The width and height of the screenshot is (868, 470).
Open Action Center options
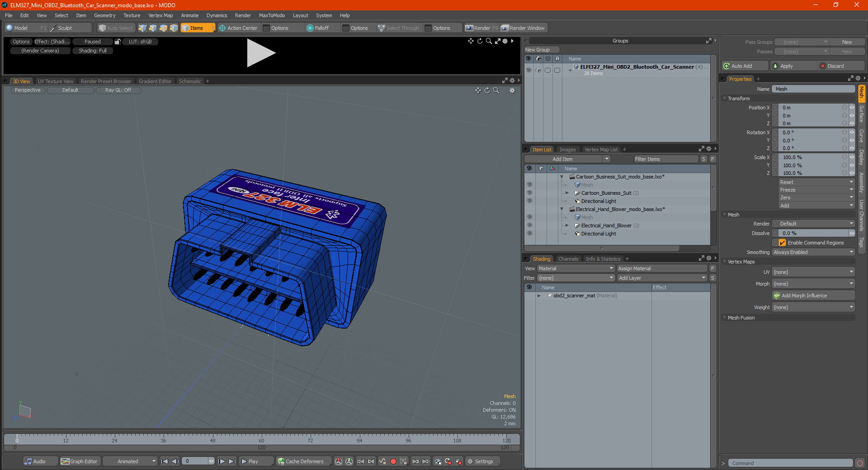238,28
